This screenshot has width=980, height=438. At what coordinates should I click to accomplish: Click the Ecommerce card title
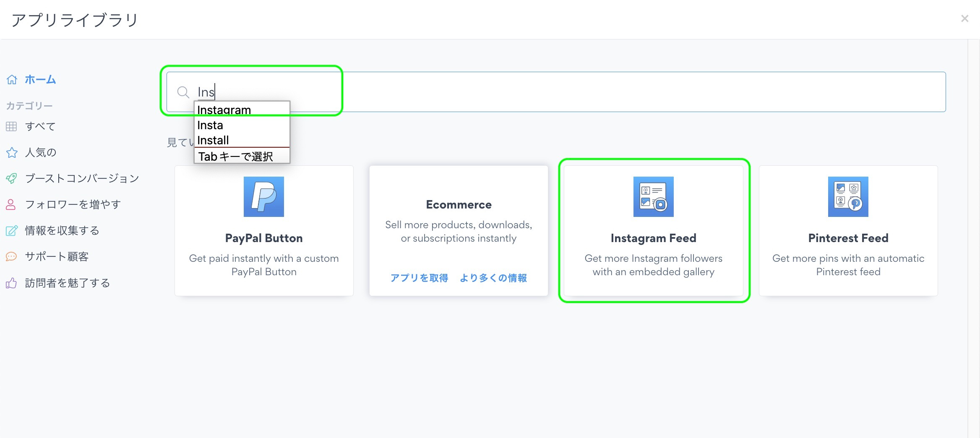pyautogui.click(x=459, y=204)
